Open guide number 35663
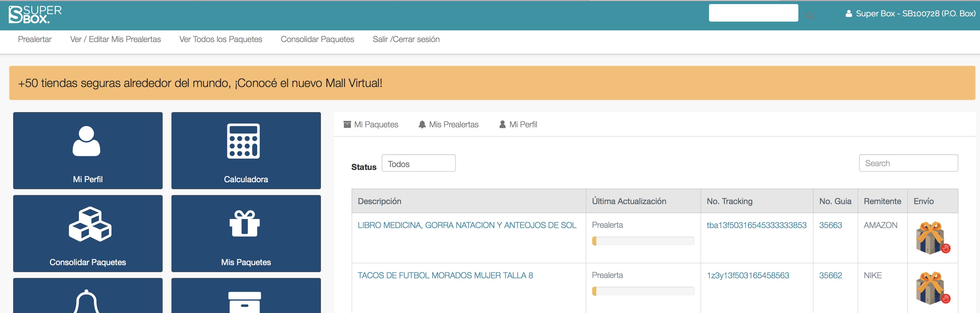The image size is (980, 313). [830, 225]
